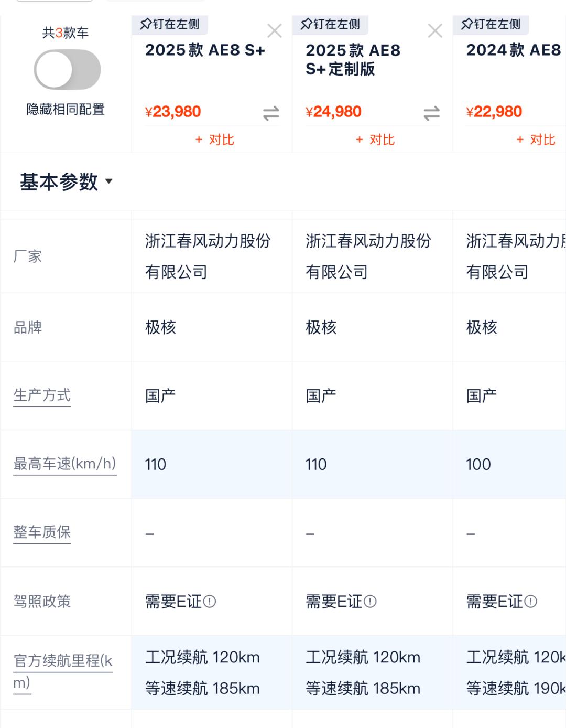Toggle the hide identical configurations switch
566x728 pixels.
coord(67,70)
